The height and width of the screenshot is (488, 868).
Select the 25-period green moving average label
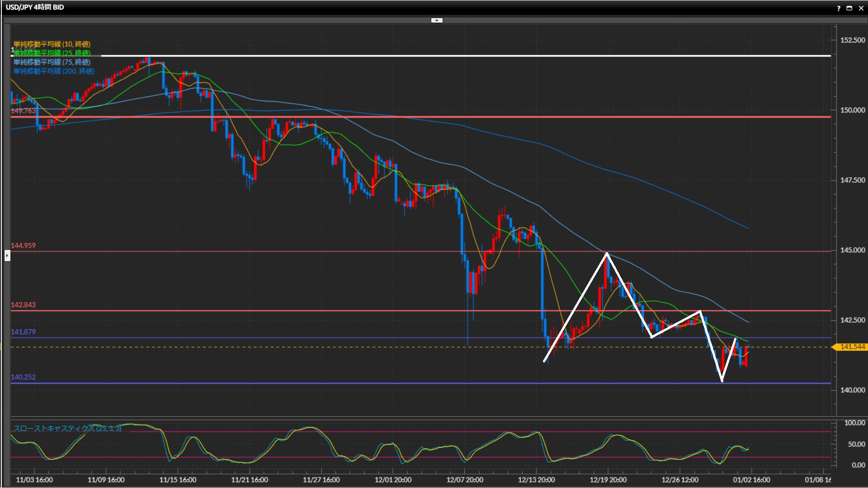(x=52, y=53)
